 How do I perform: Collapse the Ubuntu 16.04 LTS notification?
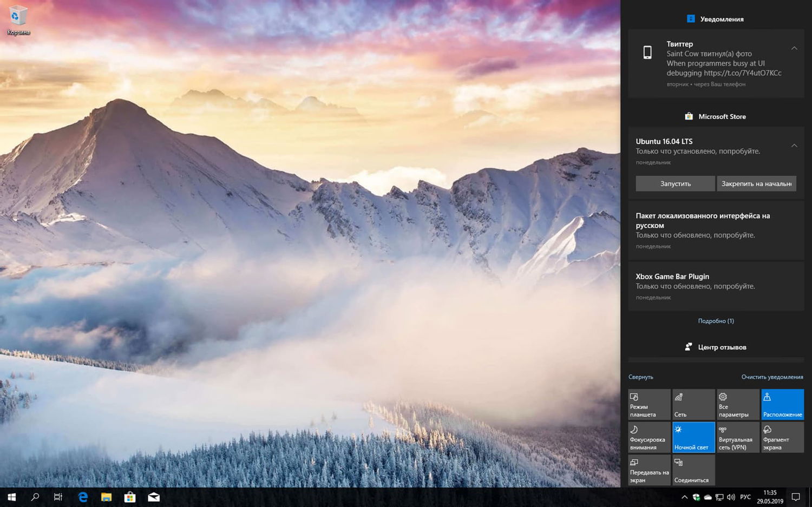point(794,145)
